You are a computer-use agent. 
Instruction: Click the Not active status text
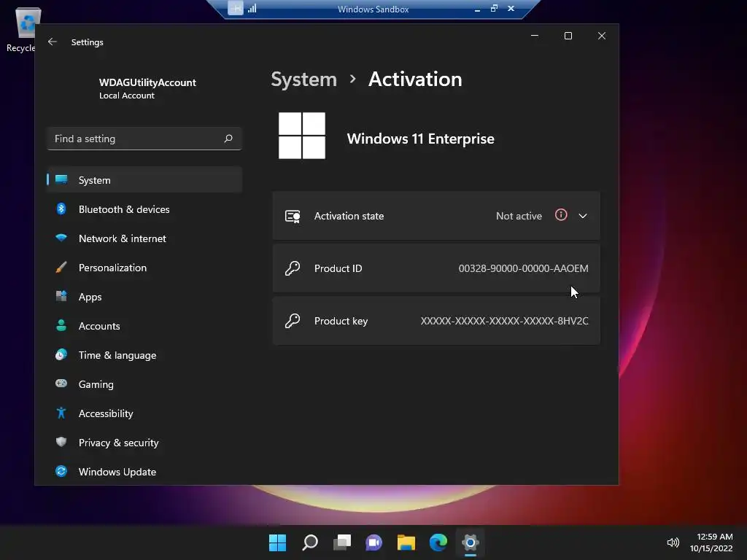point(519,216)
